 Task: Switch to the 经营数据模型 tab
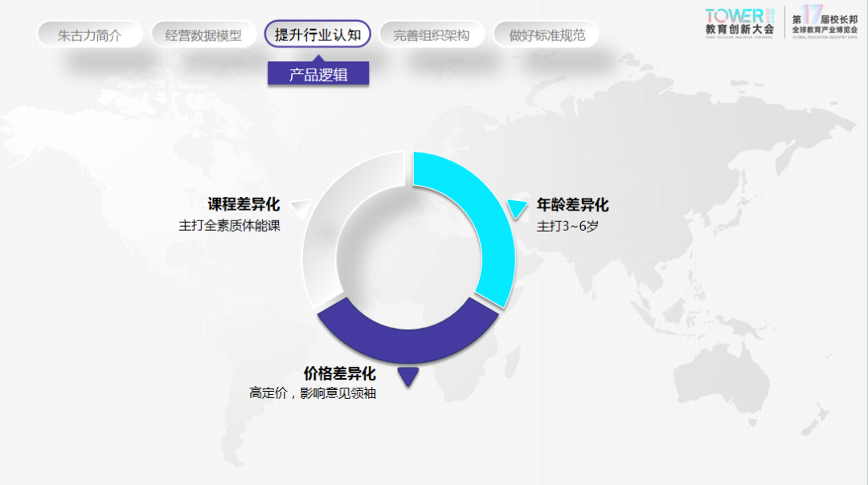(x=203, y=35)
